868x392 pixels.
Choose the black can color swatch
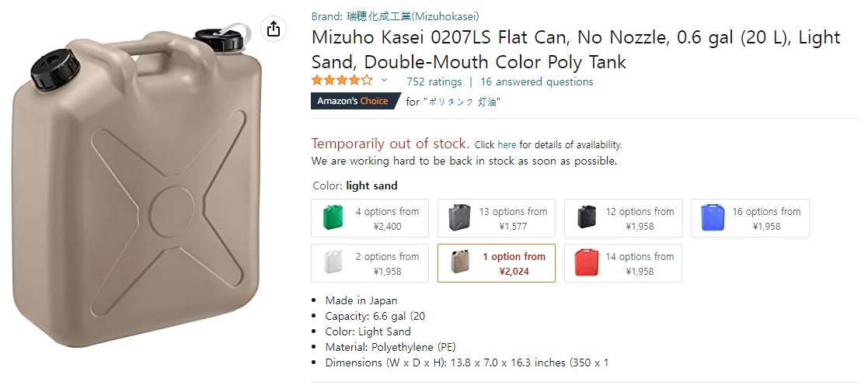tap(623, 218)
